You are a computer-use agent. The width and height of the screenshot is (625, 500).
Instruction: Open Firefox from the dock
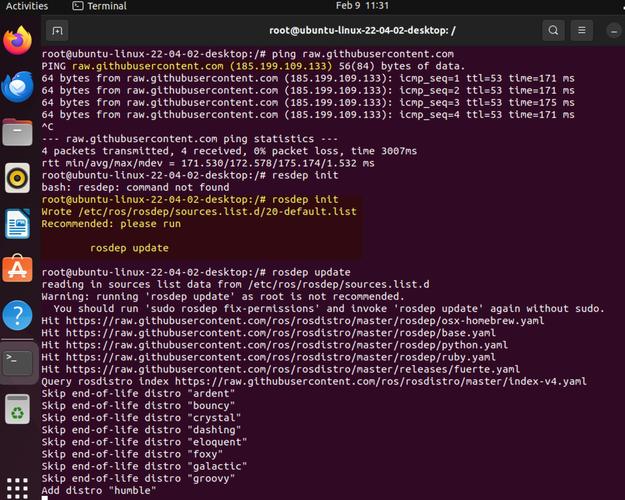(18, 40)
